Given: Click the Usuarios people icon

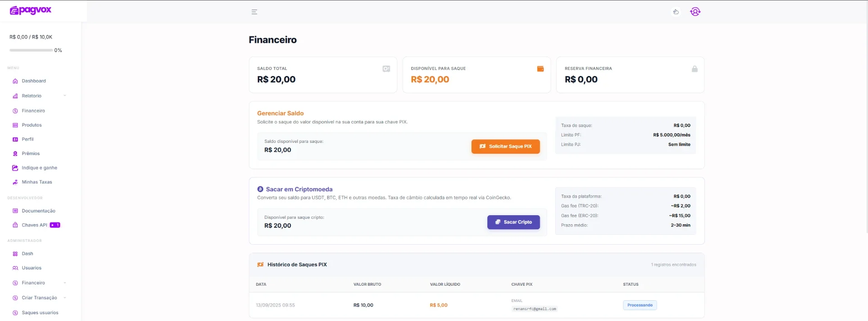Looking at the screenshot, I should (15, 268).
